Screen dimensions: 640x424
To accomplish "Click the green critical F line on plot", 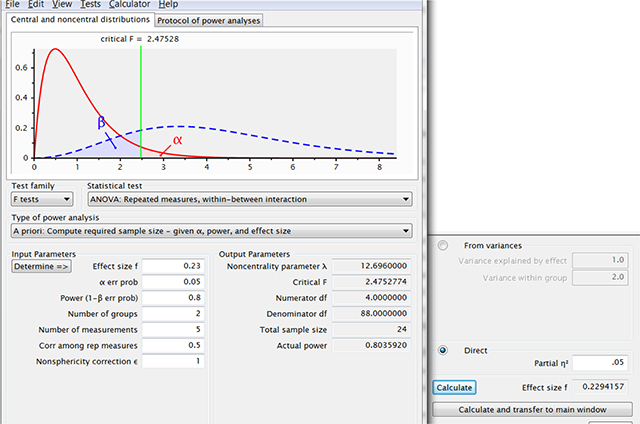I will [141, 100].
